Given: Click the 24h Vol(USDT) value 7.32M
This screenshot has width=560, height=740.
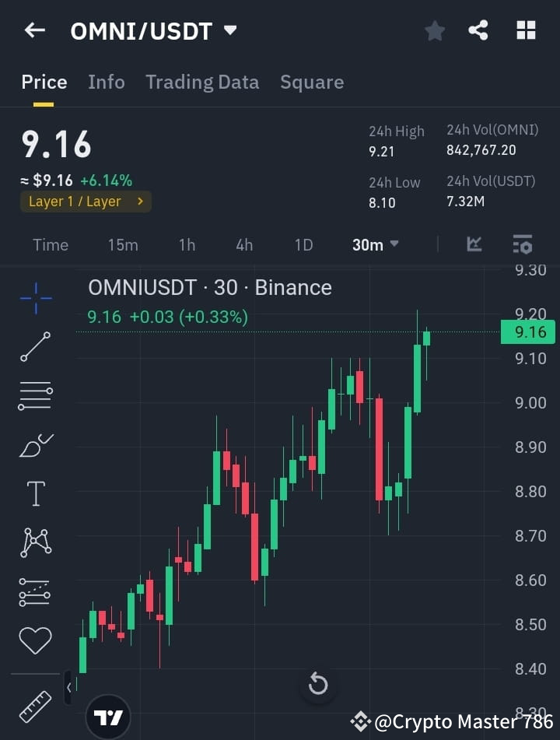Looking at the screenshot, I should click(465, 202).
